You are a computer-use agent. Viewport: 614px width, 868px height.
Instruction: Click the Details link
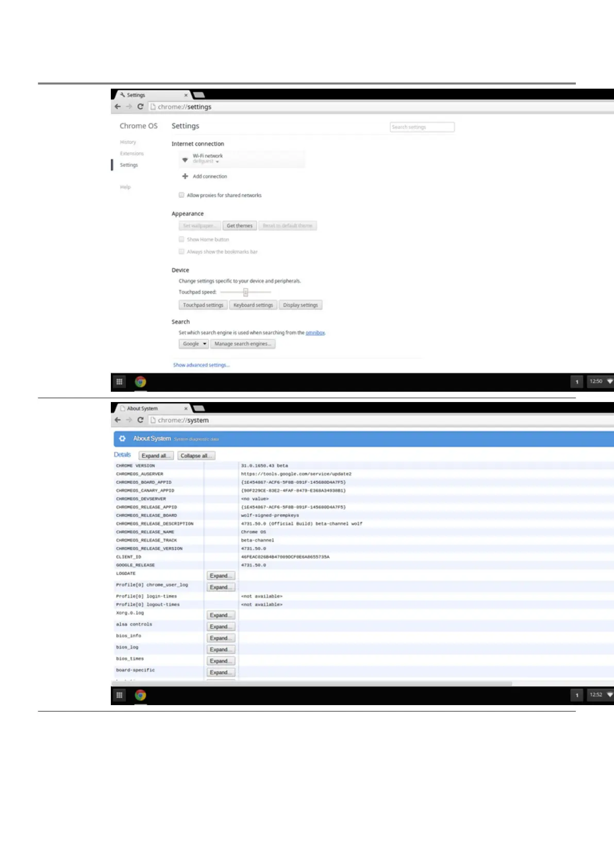pos(122,455)
